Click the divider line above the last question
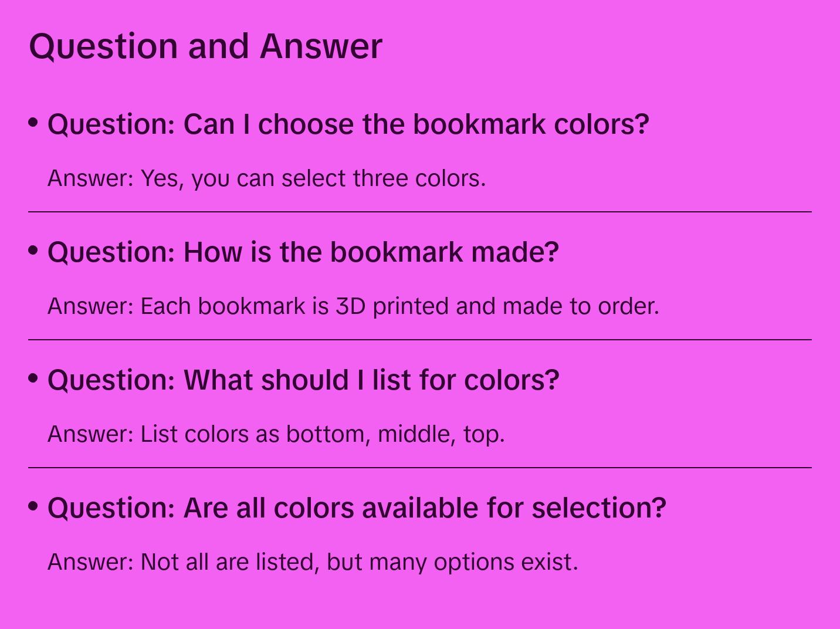 tap(420, 468)
